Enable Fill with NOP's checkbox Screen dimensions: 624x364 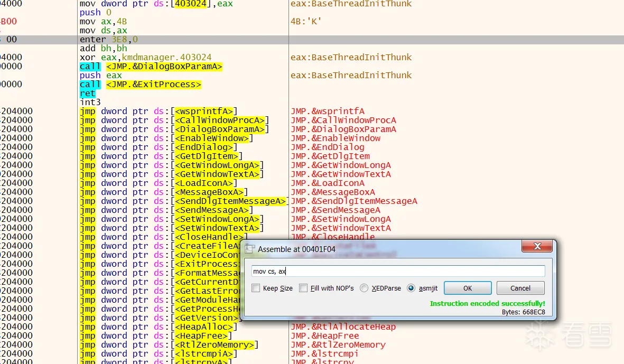click(x=303, y=288)
